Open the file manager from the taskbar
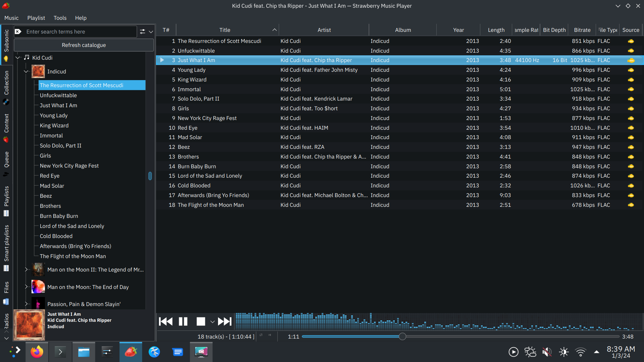 coord(84,352)
